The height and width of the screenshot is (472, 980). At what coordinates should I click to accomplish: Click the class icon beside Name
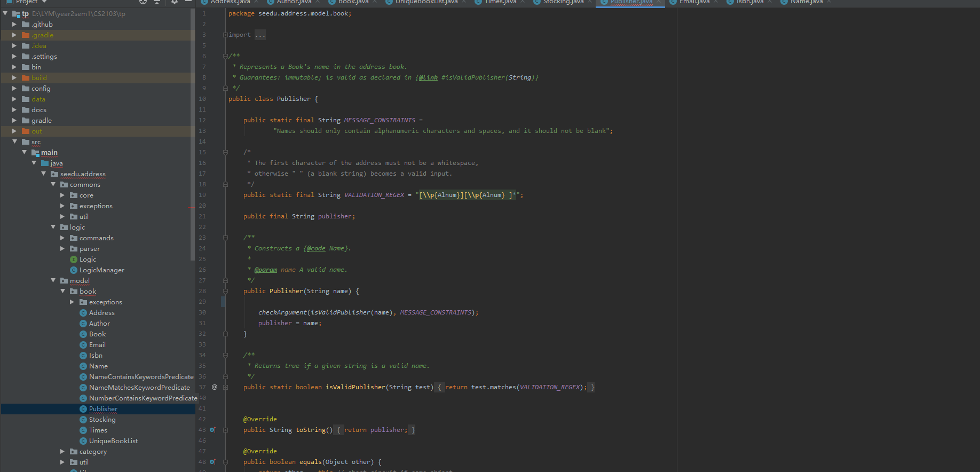click(x=83, y=366)
